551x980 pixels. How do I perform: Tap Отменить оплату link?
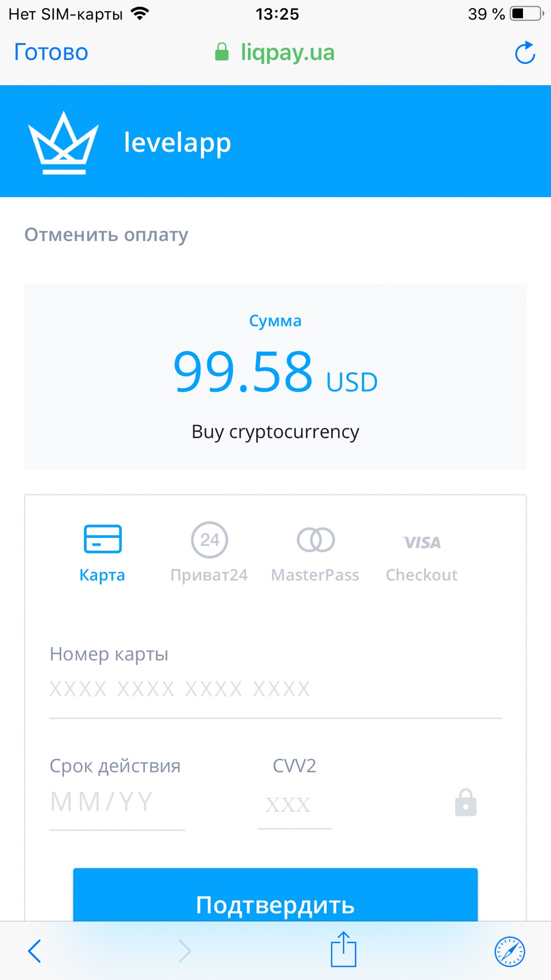[106, 235]
